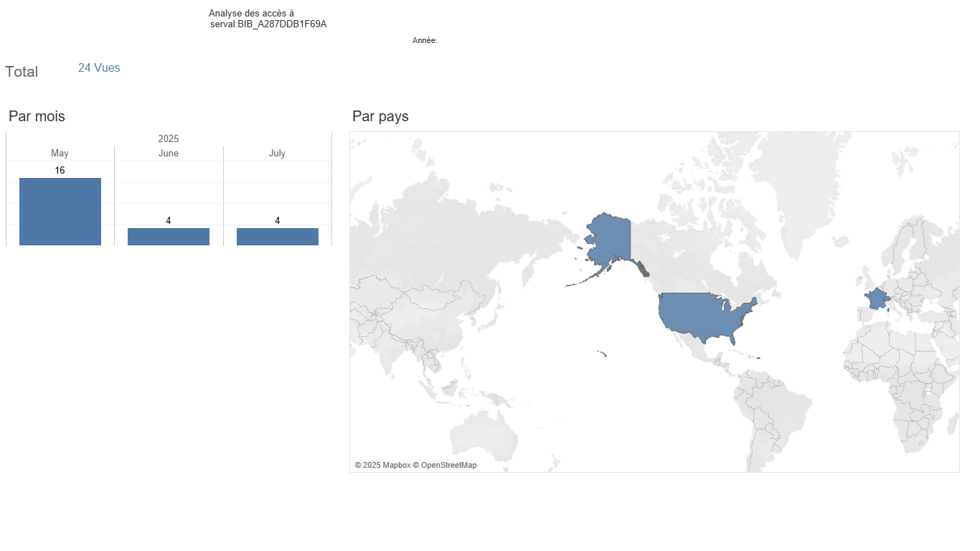The image size is (980, 551).
Task: Select the June column header
Action: click(169, 154)
